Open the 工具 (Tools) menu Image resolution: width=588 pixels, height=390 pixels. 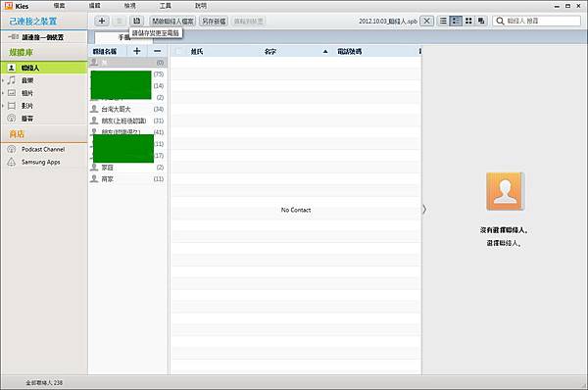(x=165, y=6)
